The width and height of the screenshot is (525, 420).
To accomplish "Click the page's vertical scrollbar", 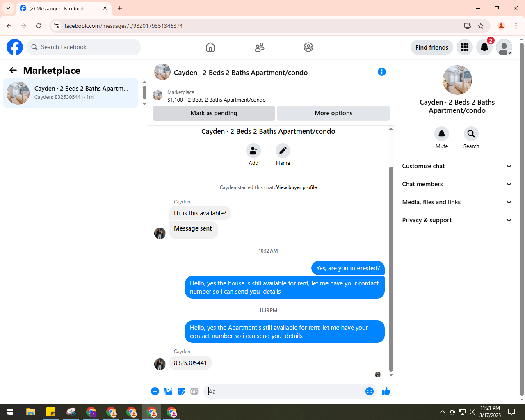I will 522,219.
